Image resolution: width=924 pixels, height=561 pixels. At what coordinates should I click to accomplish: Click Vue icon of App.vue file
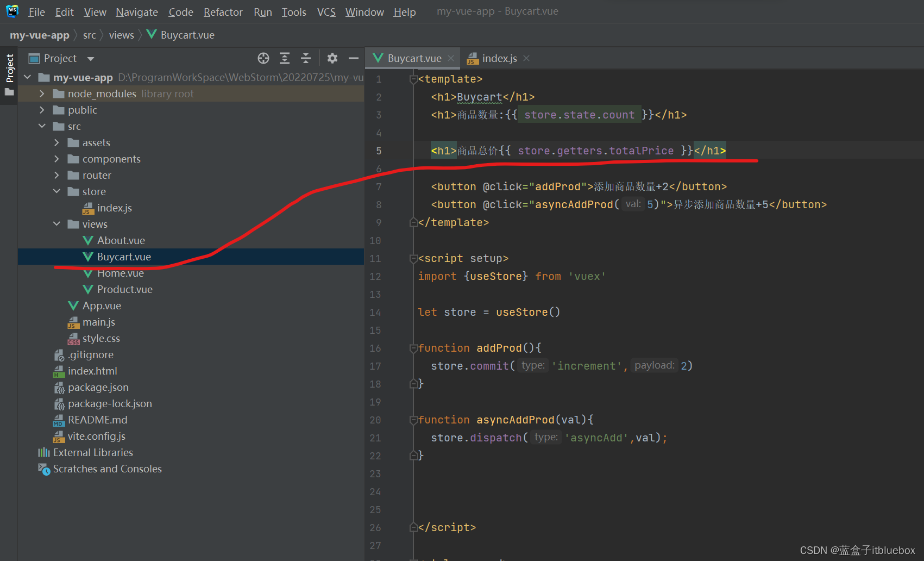pos(73,306)
